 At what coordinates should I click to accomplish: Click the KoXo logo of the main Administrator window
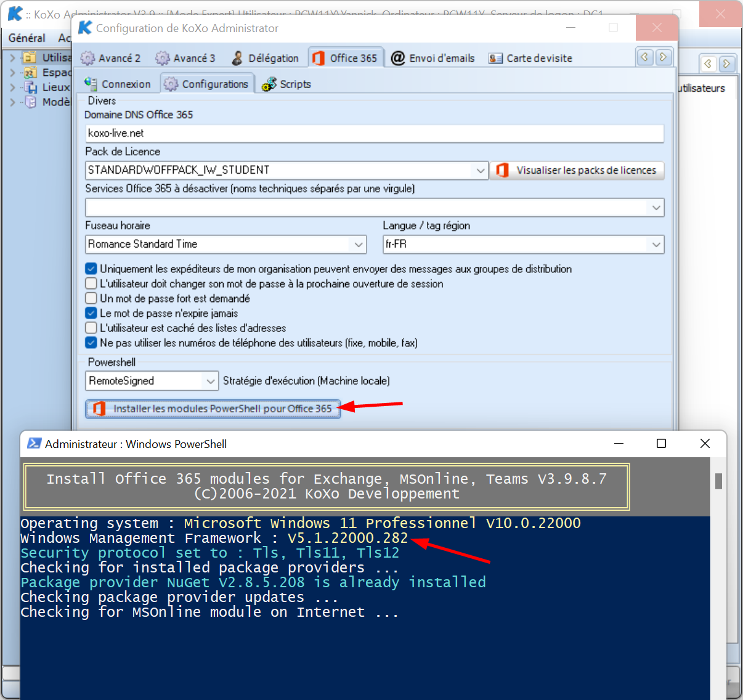click(15, 13)
